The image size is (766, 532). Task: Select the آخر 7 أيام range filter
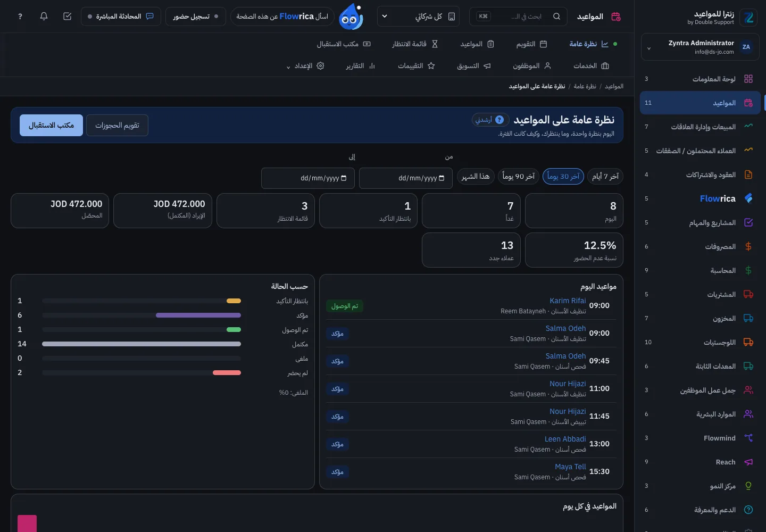coord(605,176)
